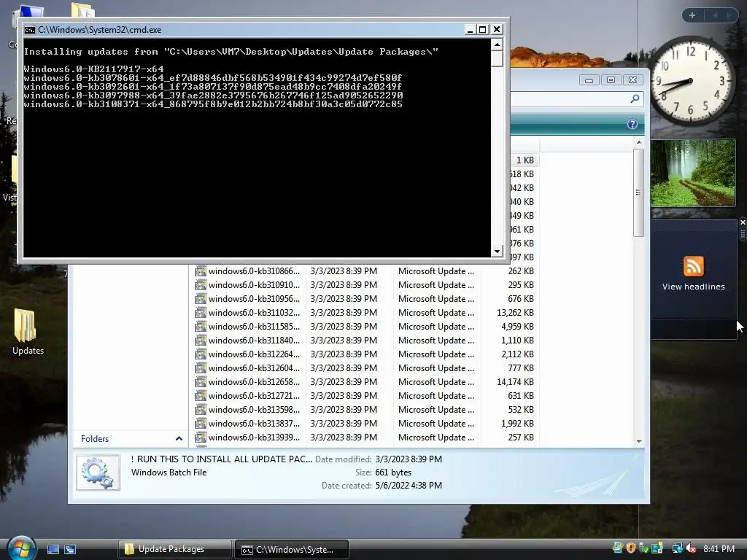Select file windows6.0-kb310866...
Image resolution: width=747 pixels, height=560 pixels.
(x=254, y=271)
